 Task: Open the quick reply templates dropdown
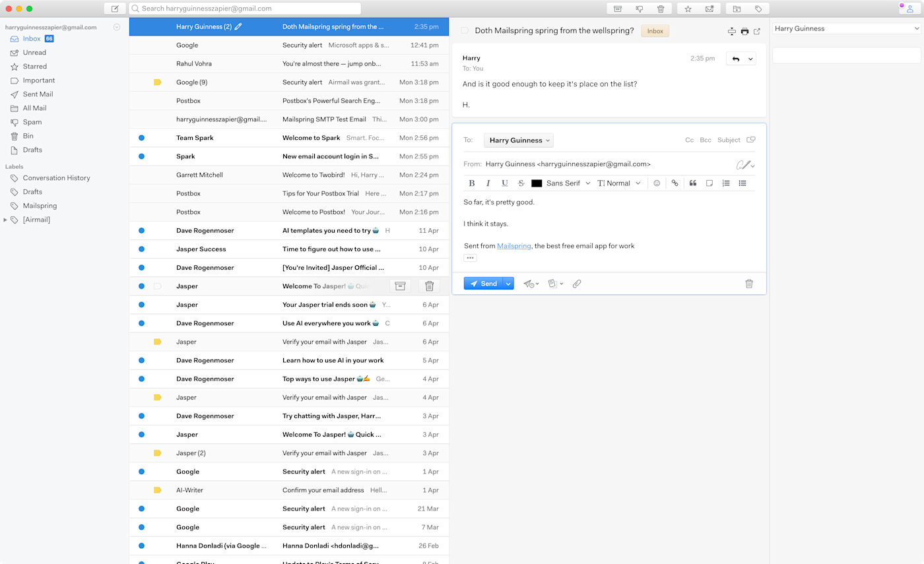(556, 284)
